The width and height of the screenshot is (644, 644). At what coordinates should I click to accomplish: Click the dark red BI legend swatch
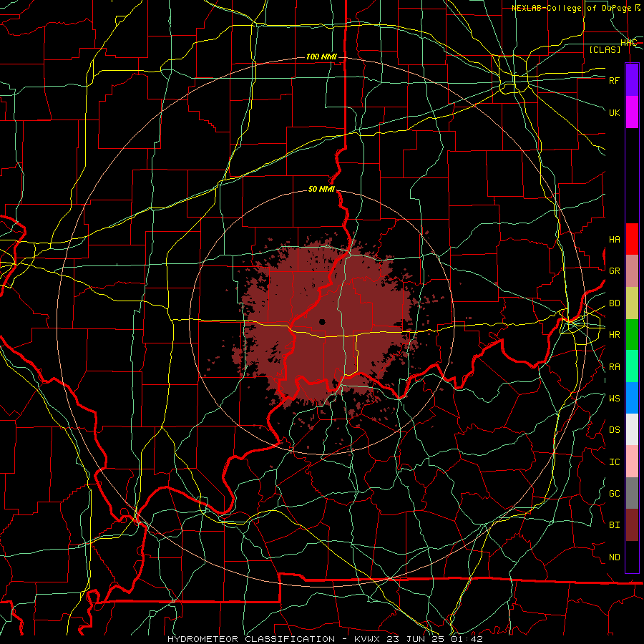[632, 525]
